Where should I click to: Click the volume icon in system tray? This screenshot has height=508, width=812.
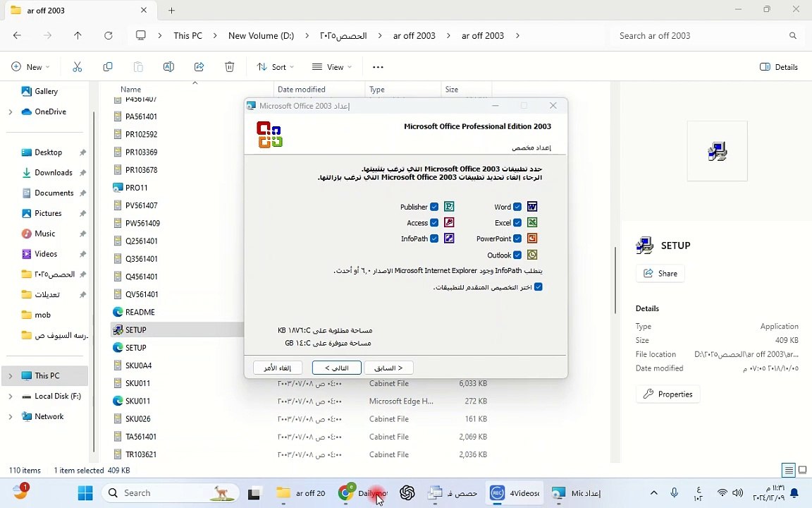pyautogui.click(x=738, y=493)
